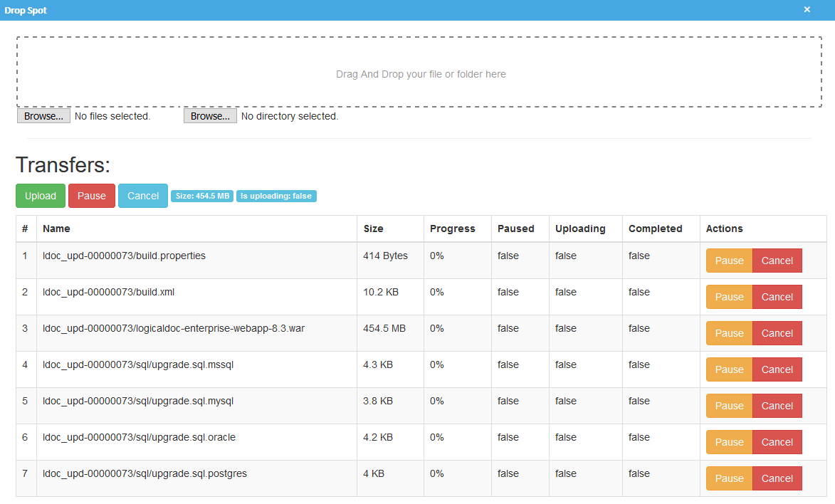The height and width of the screenshot is (504, 835).
Task: Pause the upgrade.sql.mysql transfer
Action: 729,406
